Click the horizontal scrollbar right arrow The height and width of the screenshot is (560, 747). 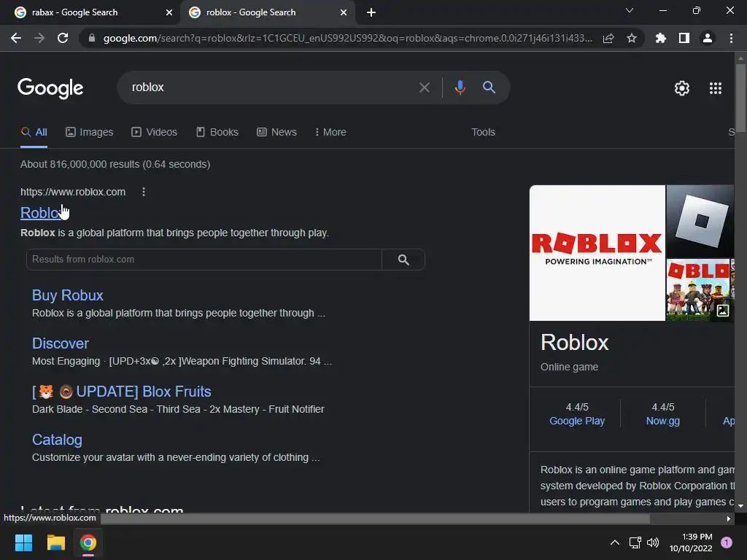pos(729,518)
